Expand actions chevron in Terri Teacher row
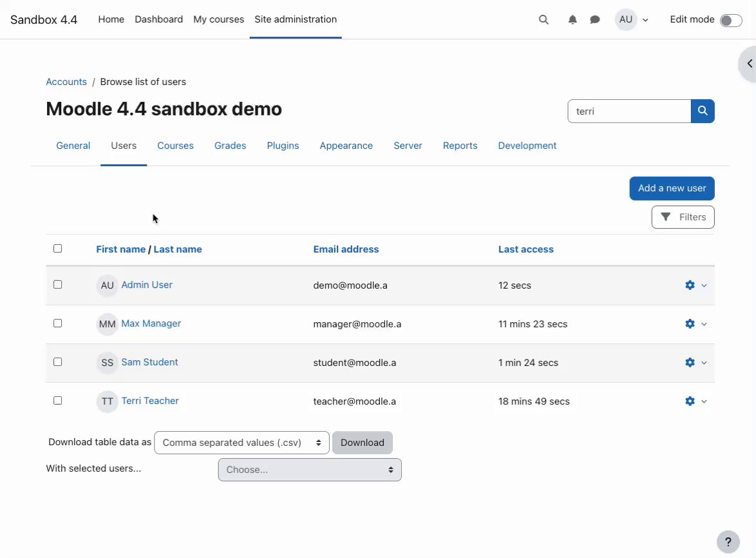Viewport: 756px width, 558px height. 704,401
